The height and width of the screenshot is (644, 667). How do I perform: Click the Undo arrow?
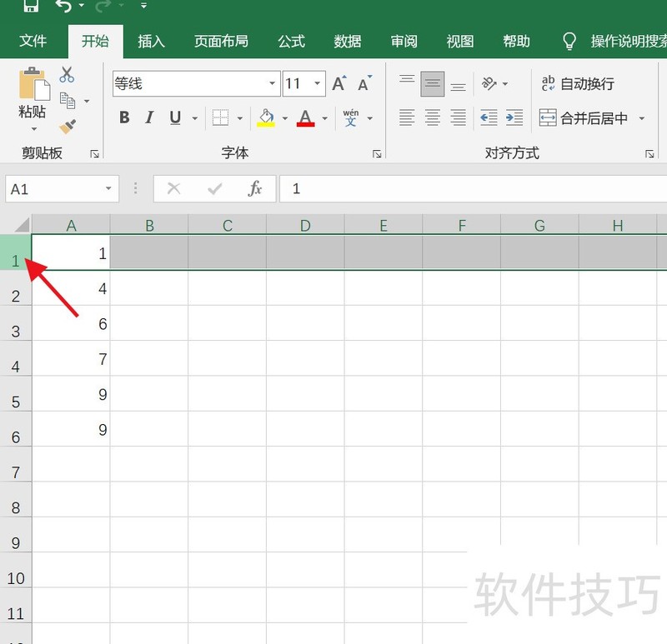(x=64, y=6)
